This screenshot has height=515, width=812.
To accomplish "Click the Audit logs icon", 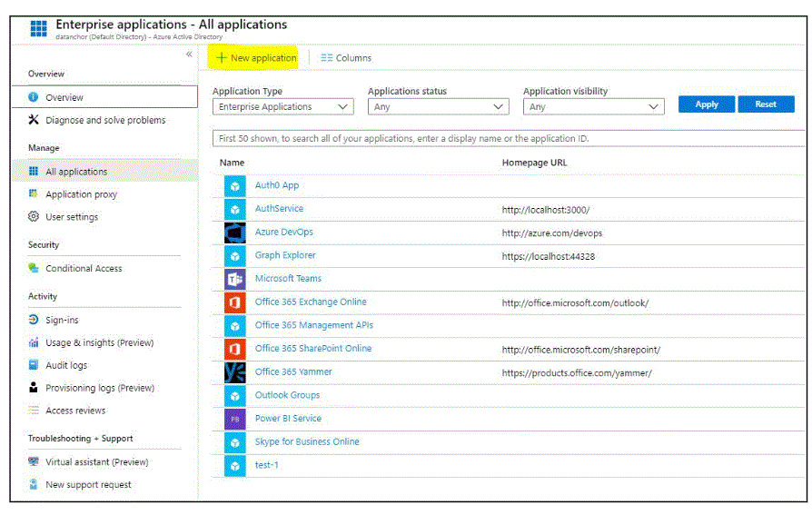I will [33, 365].
